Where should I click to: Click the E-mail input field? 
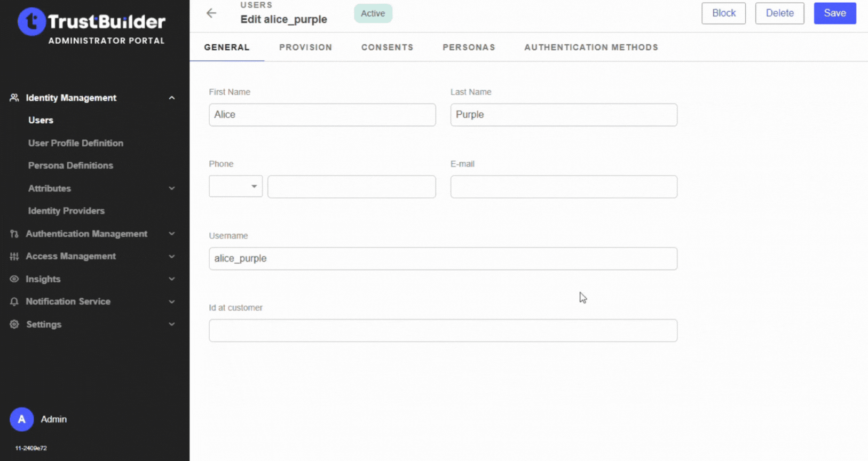564,187
